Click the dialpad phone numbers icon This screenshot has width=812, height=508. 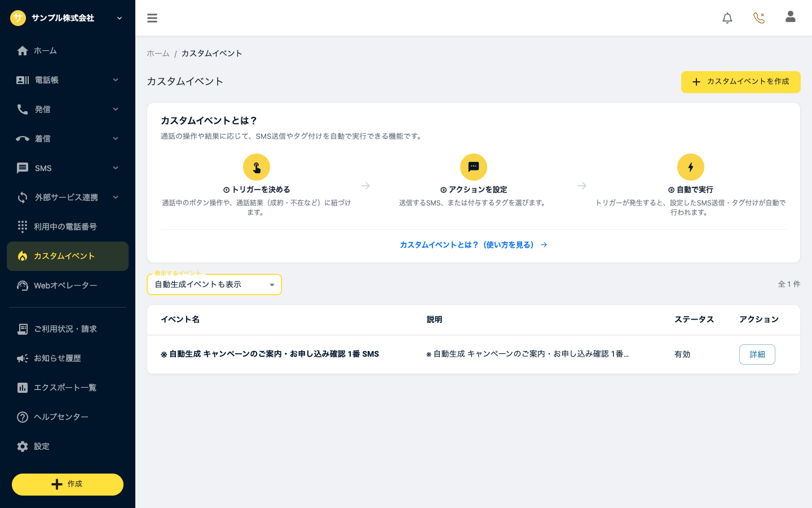pyautogui.click(x=23, y=227)
